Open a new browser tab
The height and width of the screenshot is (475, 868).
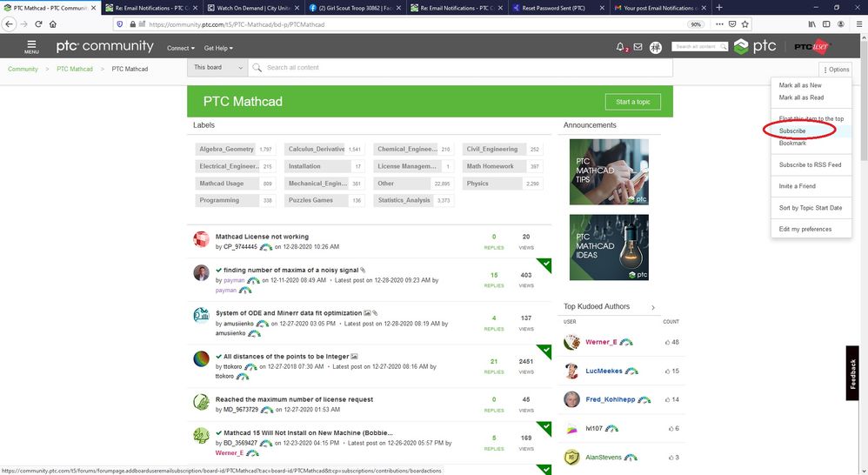[x=719, y=8]
